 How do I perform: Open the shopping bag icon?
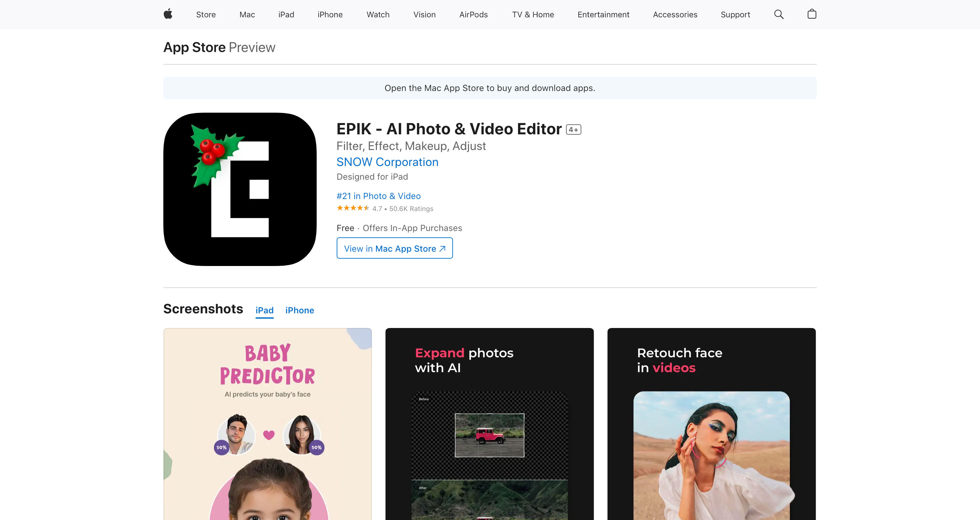pos(812,14)
